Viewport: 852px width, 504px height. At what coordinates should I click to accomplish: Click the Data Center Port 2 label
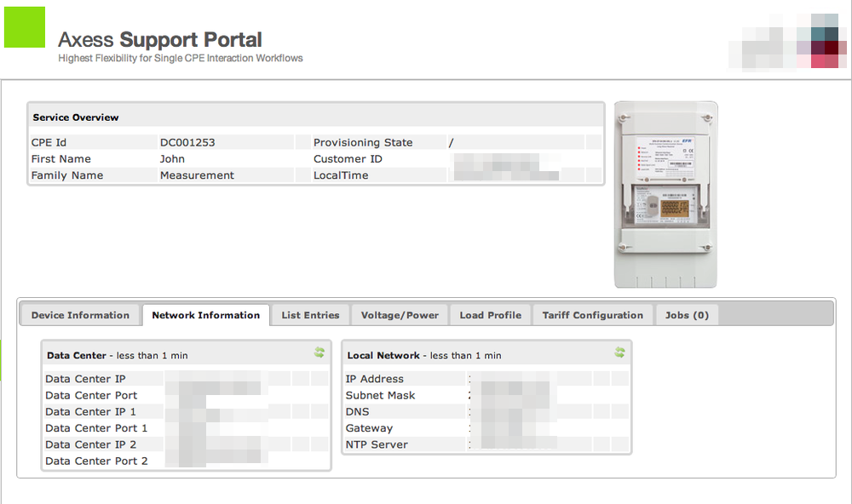coord(97,461)
